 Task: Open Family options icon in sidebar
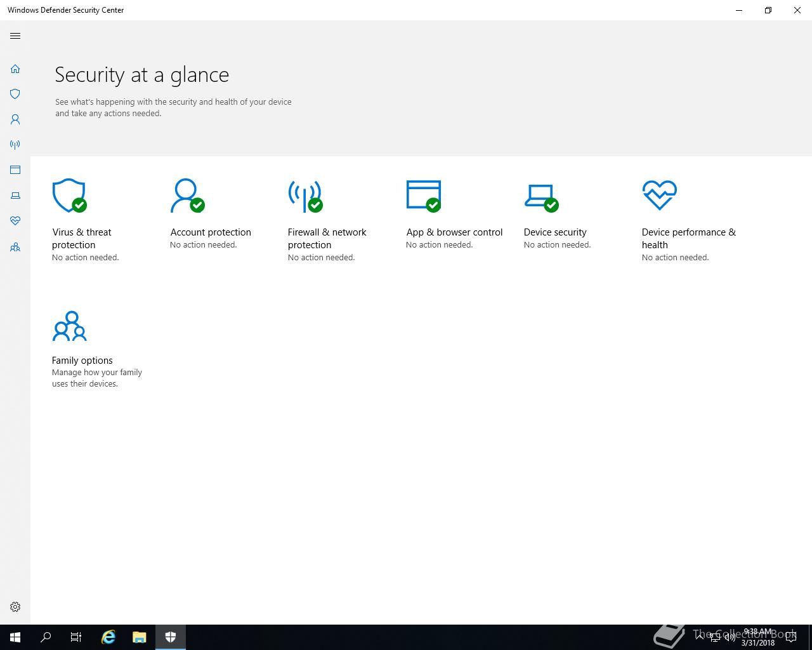tap(15, 247)
